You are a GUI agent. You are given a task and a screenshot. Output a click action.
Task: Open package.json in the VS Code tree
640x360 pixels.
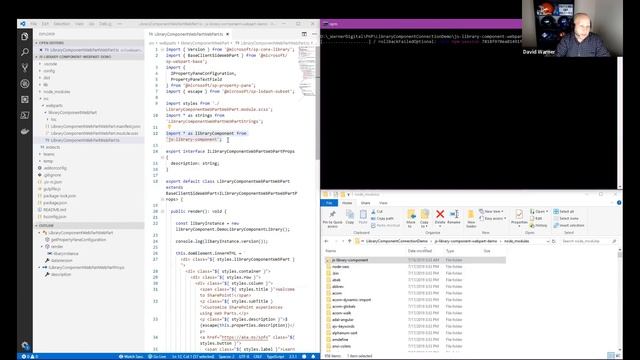pos(55,203)
